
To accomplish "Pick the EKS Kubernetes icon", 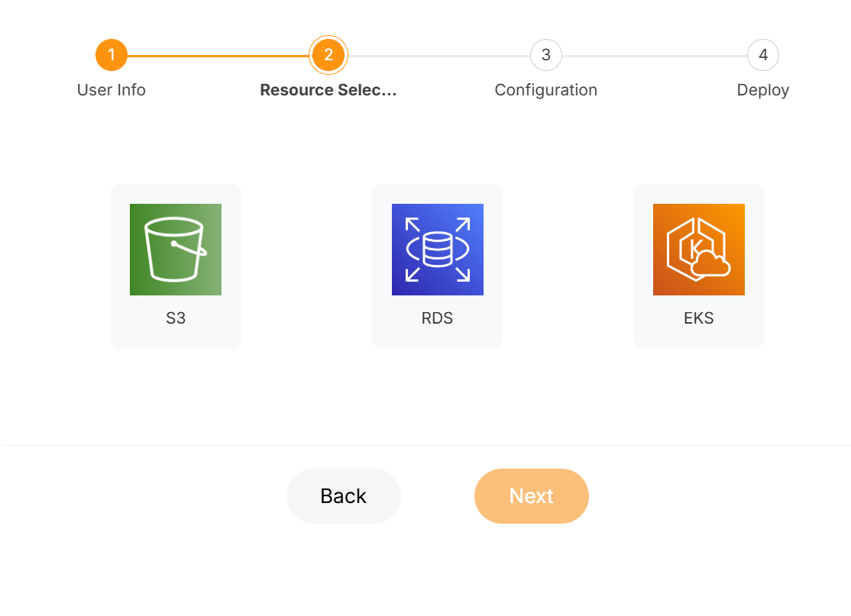I will [698, 250].
